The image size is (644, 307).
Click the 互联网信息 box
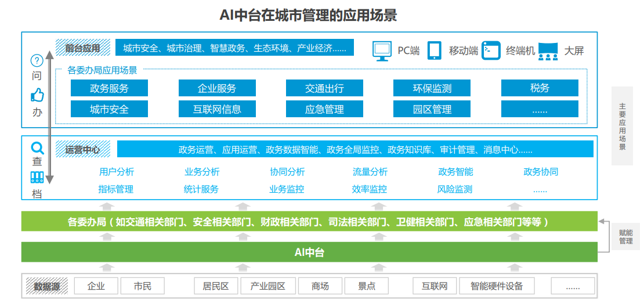[217, 109]
